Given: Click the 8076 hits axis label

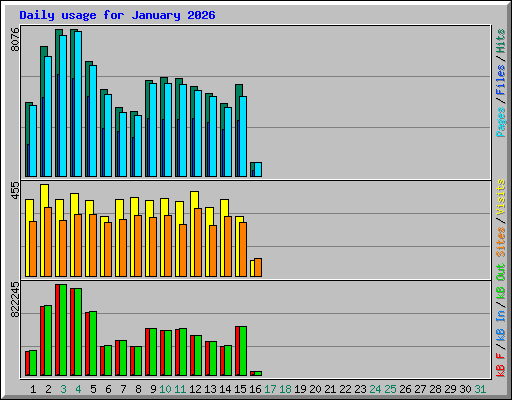Looking at the screenshot, I should pyautogui.click(x=15, y=39).
